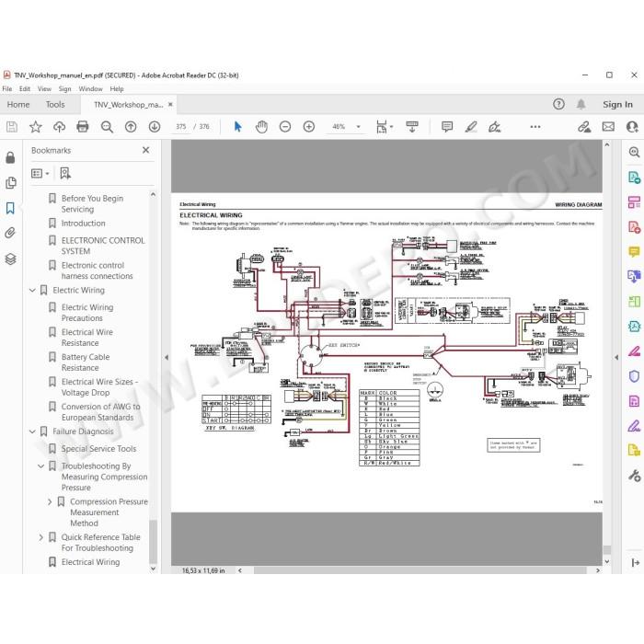Zoom in with plus button
This screenshot has height=644, width=644.
[x=309, y=127]
